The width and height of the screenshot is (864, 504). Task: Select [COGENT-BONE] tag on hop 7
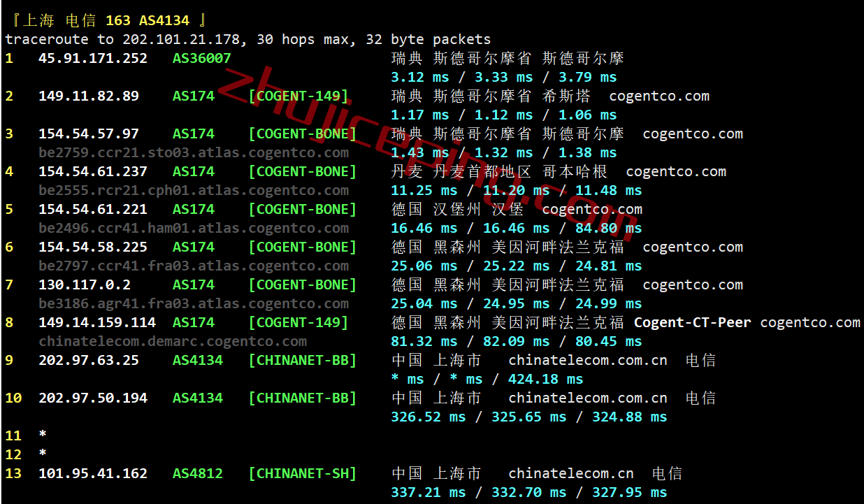pyautogui.click(x=303, y=285)
